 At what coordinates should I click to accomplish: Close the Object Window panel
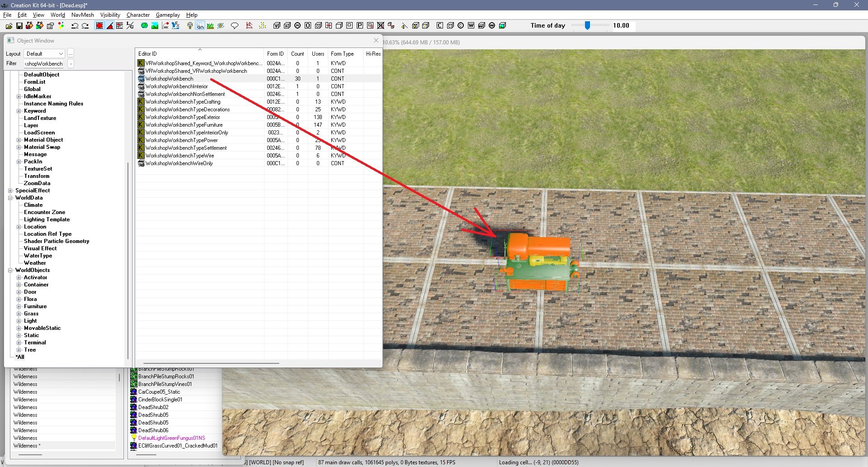tap(376, 40)
